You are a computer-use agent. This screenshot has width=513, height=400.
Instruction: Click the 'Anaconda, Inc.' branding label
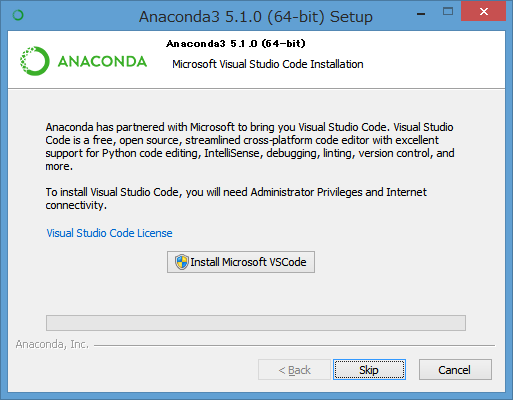point(52,344)
